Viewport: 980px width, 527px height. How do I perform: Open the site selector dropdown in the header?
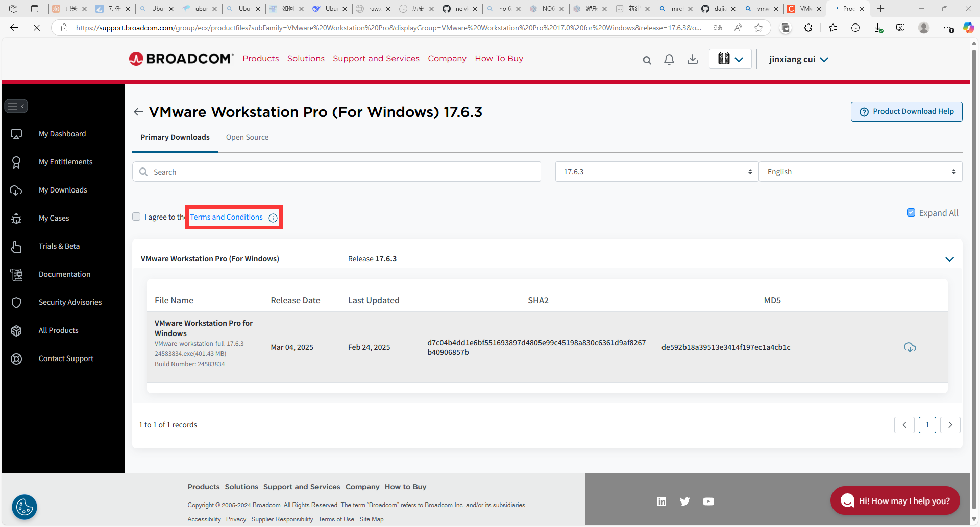click(730, 59)
